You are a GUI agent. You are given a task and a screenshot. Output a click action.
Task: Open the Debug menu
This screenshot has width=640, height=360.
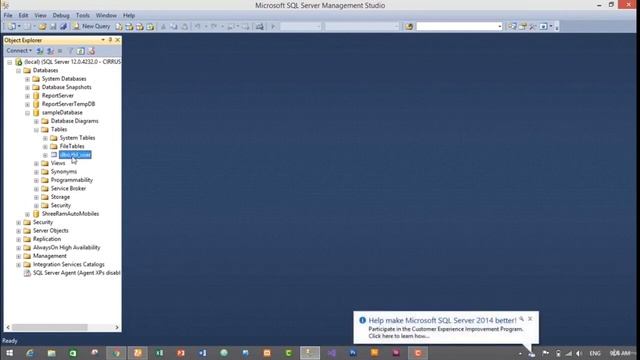pyautogui.click(x=61, y=16)
